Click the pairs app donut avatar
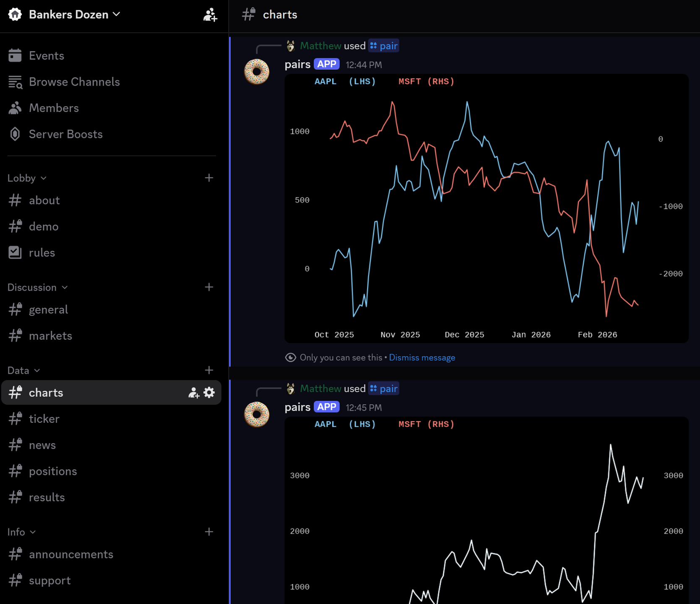The height and width of the screenshot is (604, 700). [x=256, y=72]
